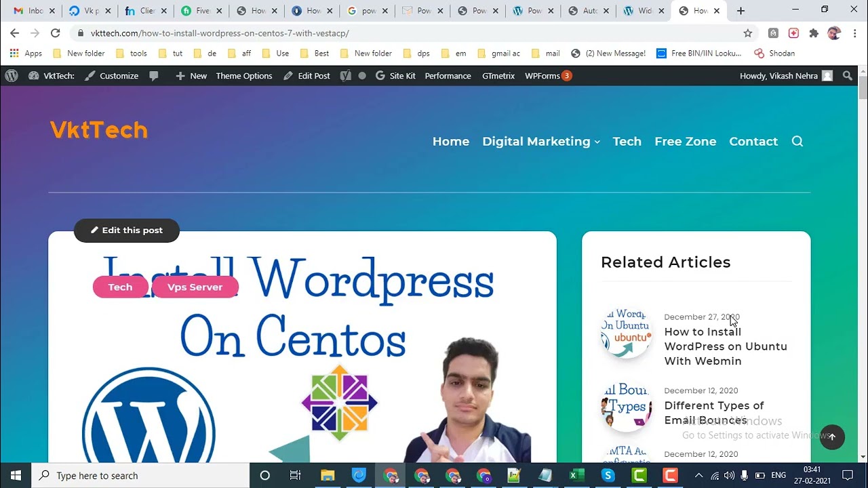Open Task View on taskbar
Viewport: 868px width, 488px height.
(x=295, y=475)
